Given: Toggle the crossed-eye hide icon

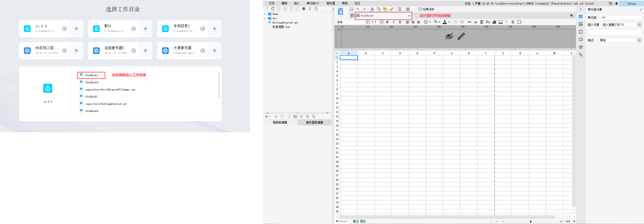Looking at the screenshot, I should tap(449, 36).
